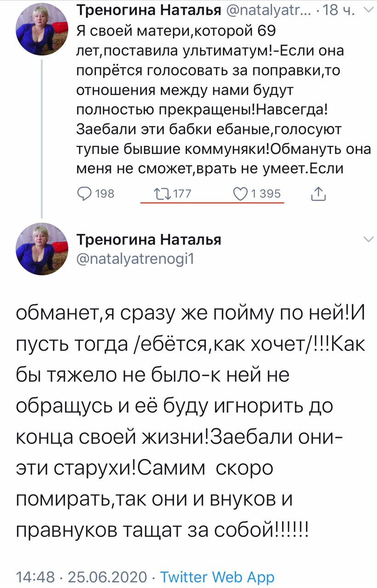
Task: Click the 1 395 likes count
Action: 264,194
